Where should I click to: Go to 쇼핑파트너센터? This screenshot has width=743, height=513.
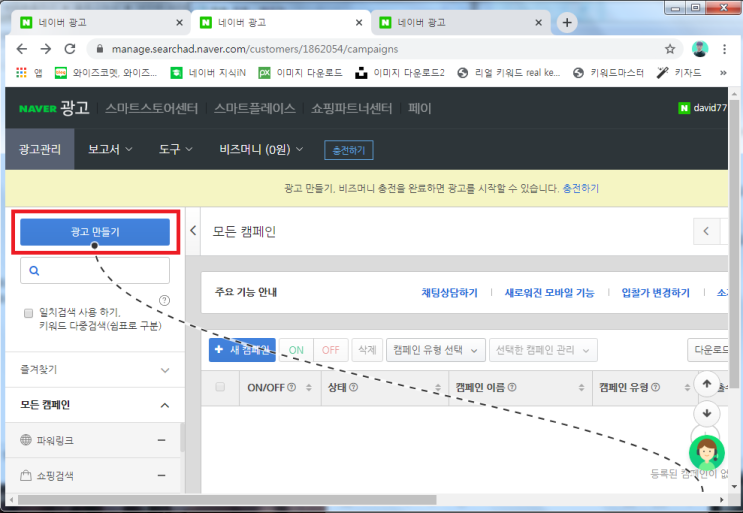click(x=352, y=108)
